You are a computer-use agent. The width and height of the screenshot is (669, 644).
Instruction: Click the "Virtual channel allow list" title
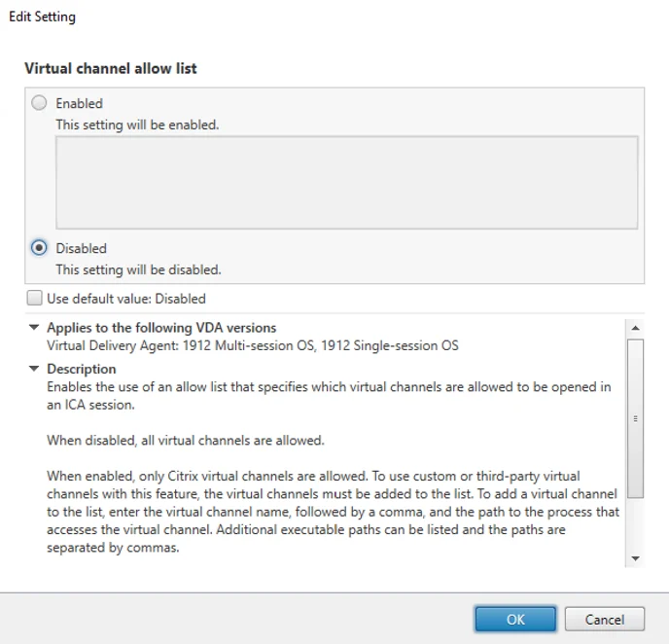point(111,68)
